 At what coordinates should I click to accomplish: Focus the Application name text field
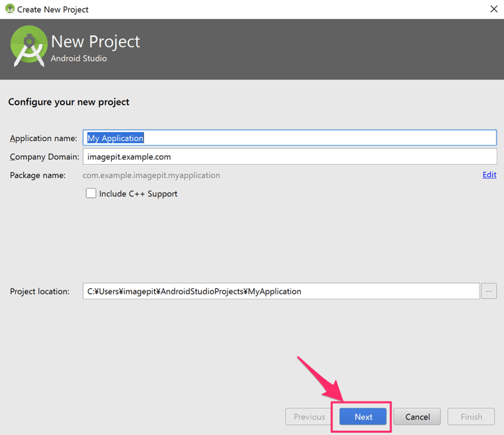coord(290,138)
